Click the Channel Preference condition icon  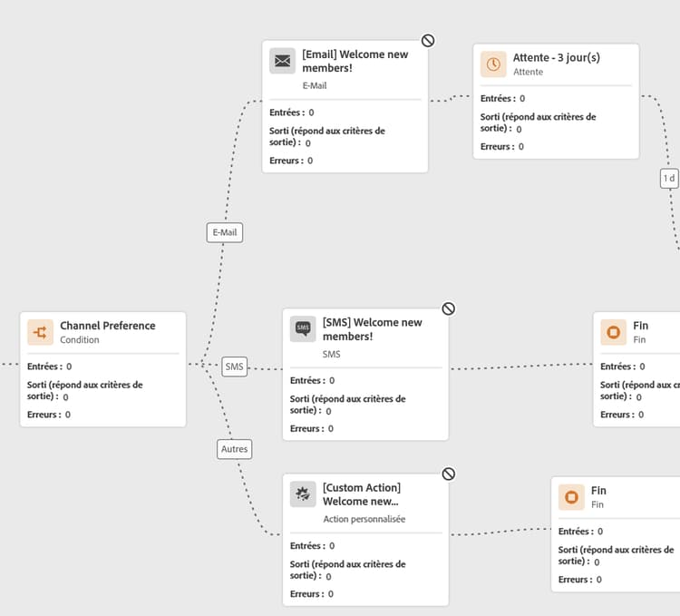pos(41,332)
